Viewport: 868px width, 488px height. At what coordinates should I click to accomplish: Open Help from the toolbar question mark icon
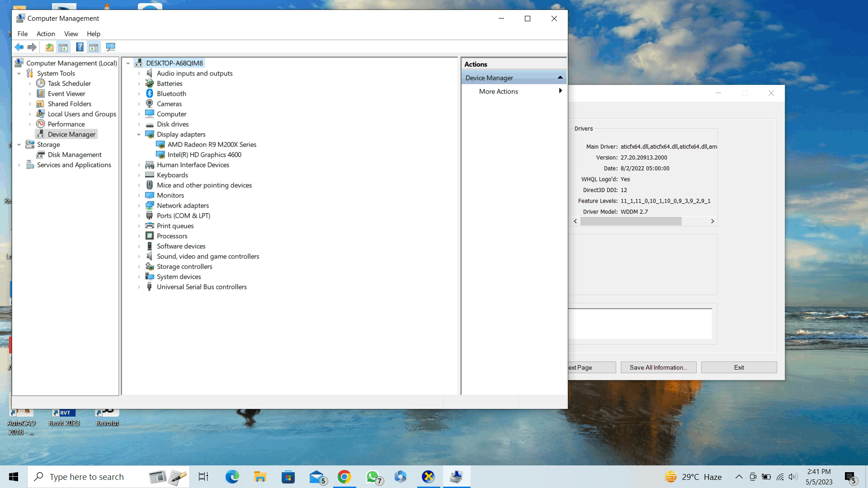tap(80, 47)
